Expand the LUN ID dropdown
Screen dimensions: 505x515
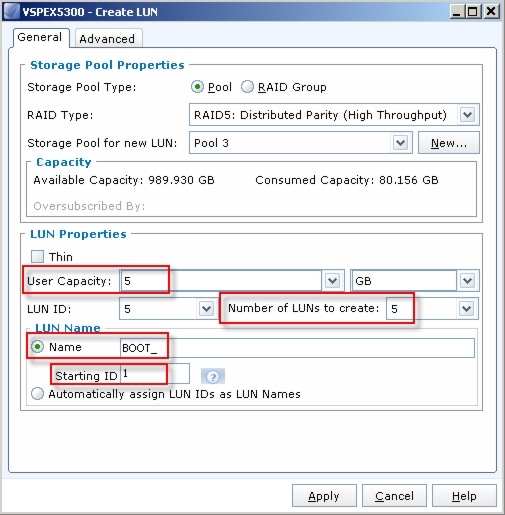coord(206,309)
